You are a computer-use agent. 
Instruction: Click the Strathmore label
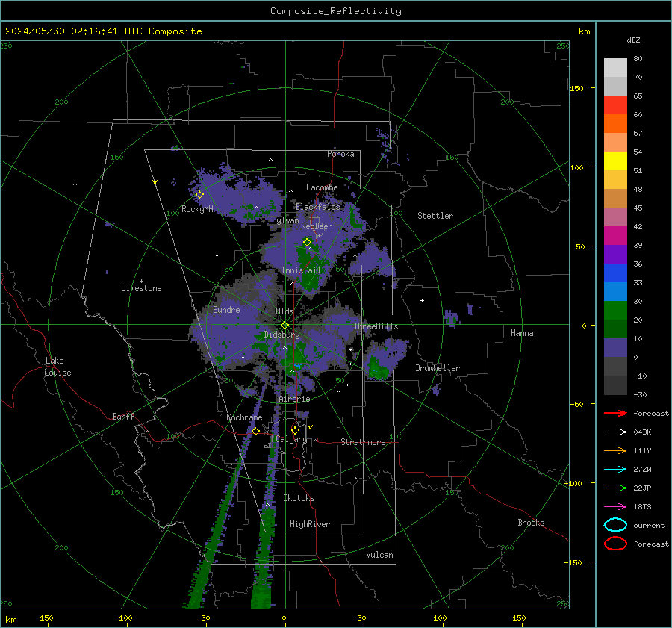tap(363, 442)
